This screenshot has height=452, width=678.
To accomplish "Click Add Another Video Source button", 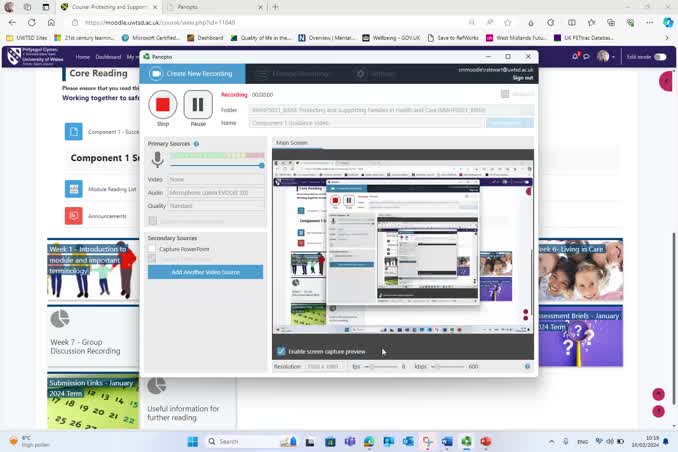I will click(205, 272).
